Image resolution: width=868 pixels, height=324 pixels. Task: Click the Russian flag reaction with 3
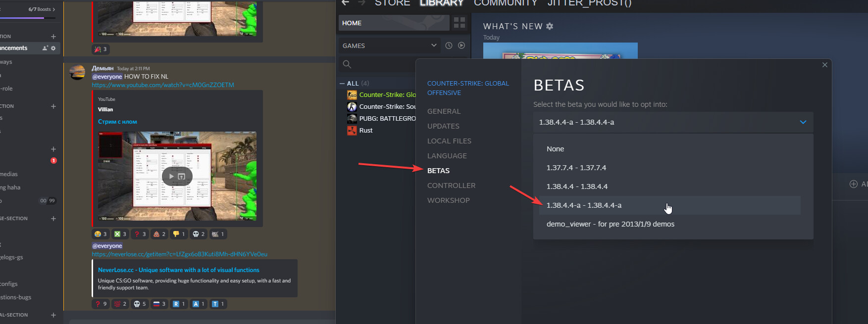(159, 304)
